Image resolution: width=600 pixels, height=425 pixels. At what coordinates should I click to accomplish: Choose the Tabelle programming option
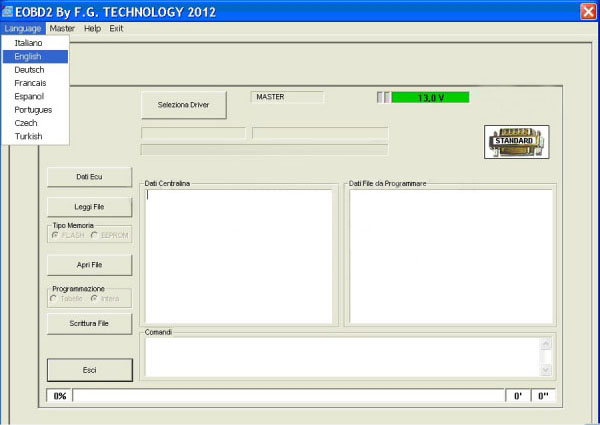coord(55,298)
